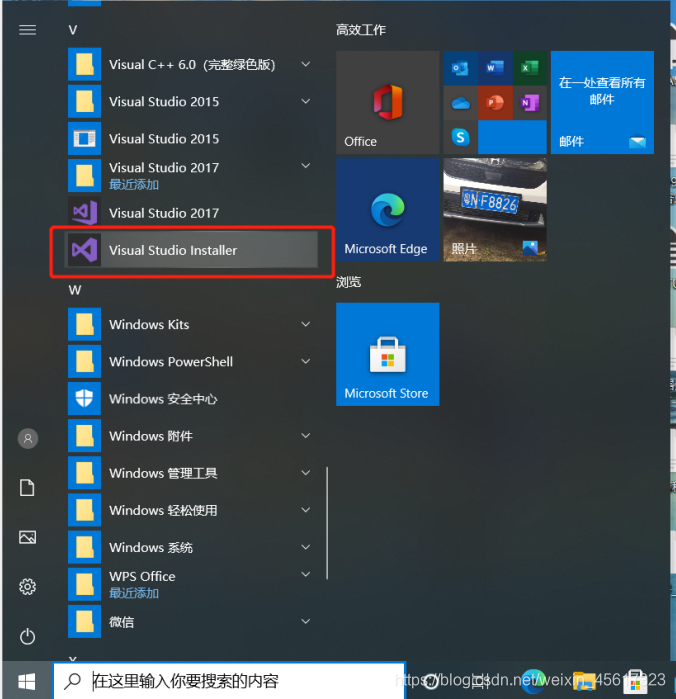Viewport: 676px width, 699px height.
Task: Launch the Visual Studio 2017 purple app icon
Action: click(84, 213)
